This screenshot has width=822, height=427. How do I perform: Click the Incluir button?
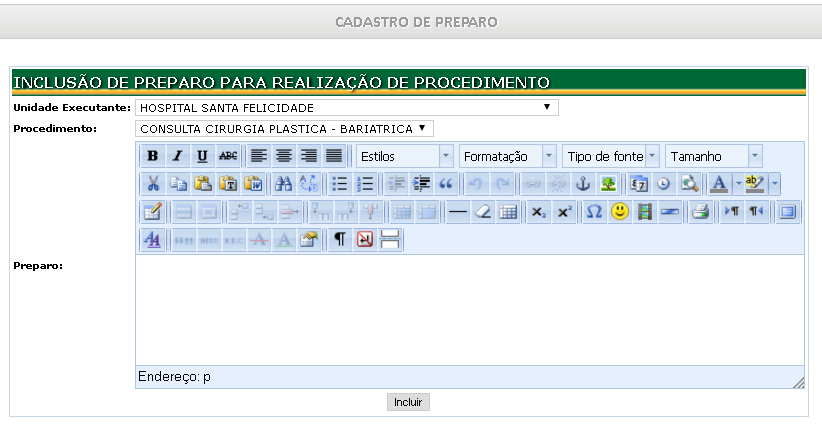pos(408,402)
